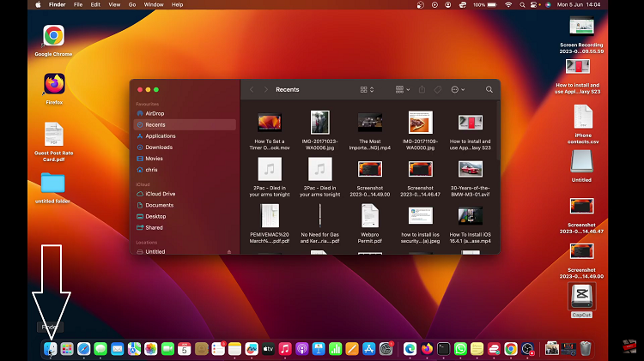This screenshot has height=361, width=644.
Task: Select iPhone contacts.csv on desktop
Action: click(x=583, y=117)
